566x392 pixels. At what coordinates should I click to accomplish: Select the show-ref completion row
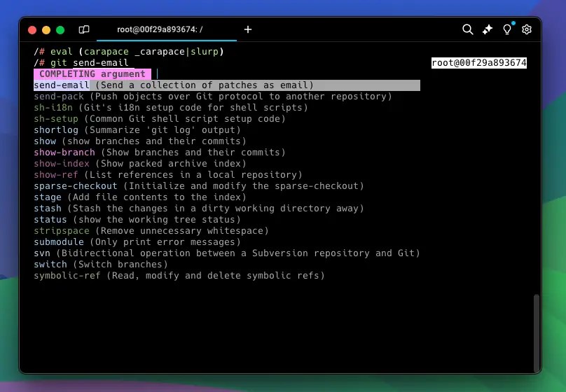[x=168, y=174]
